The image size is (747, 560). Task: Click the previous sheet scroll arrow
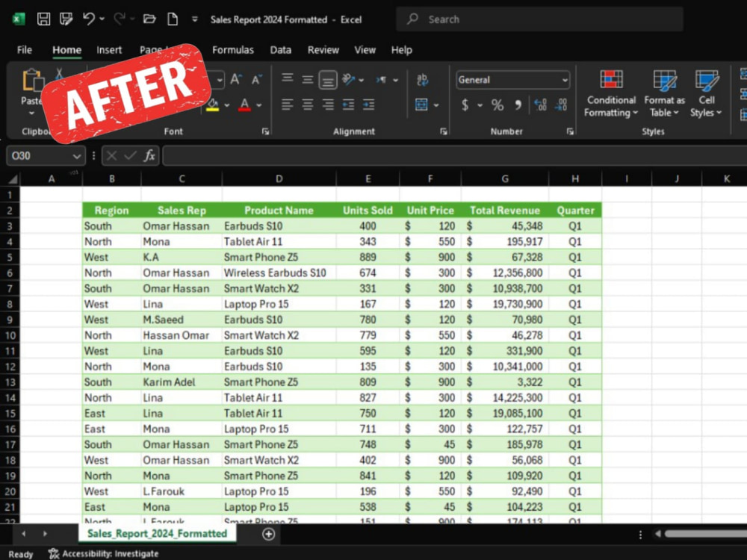point(23,534)
